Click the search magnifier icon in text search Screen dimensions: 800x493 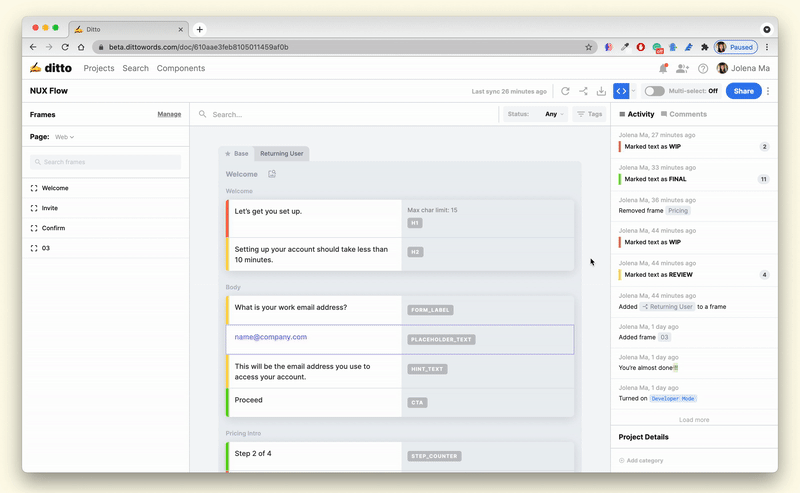point(203,114)
